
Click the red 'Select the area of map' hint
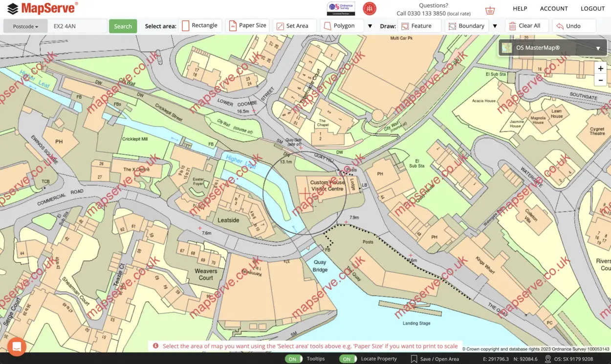coord(305,346)
